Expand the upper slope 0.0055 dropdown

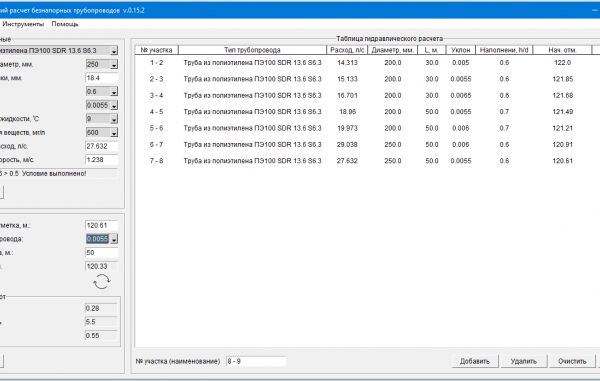(x=114, y=106)
